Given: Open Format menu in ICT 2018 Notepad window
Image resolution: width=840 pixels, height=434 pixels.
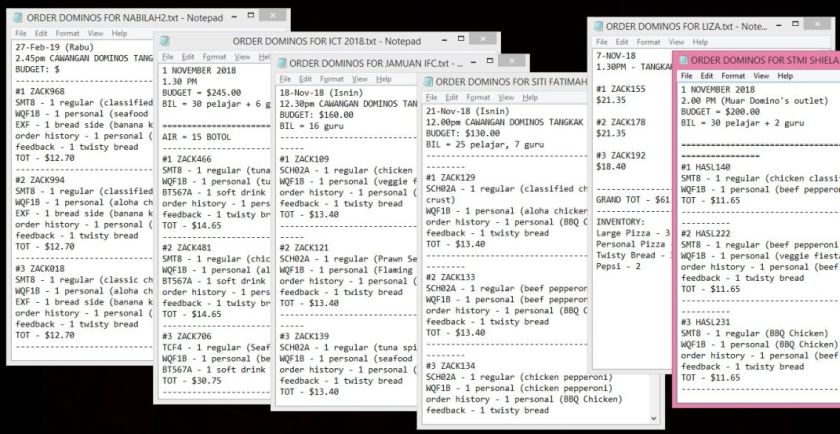Looking at the screenshot, I should click(x=214, y=56).
